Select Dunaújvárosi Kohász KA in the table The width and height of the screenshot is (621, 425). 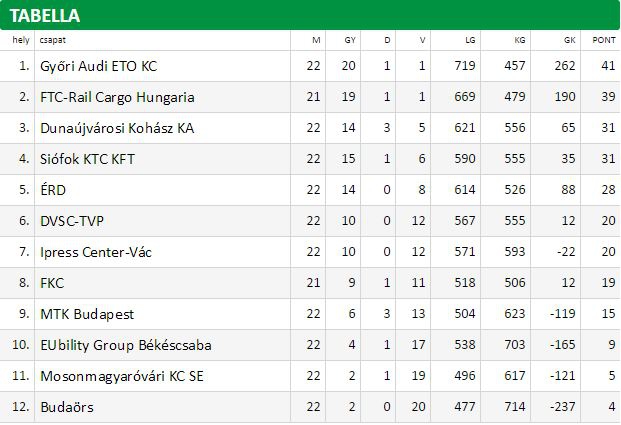pyautogui.click(x=117, y=128)
